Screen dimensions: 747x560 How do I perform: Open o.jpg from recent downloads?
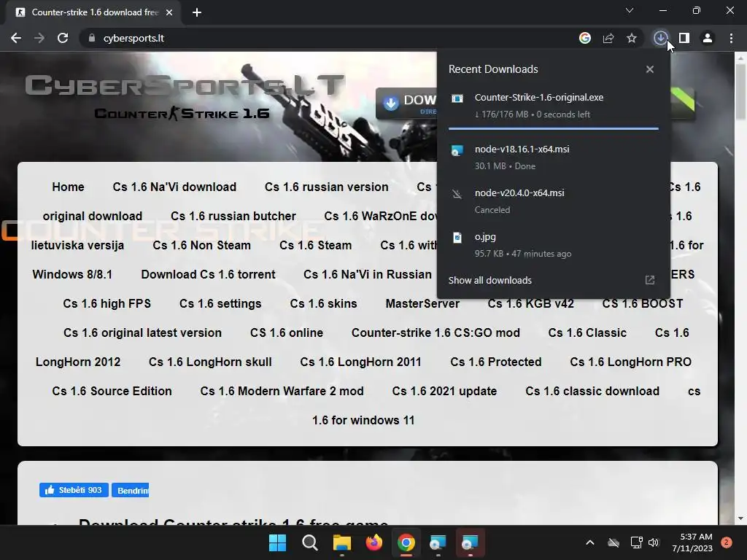tap(554, 245)
